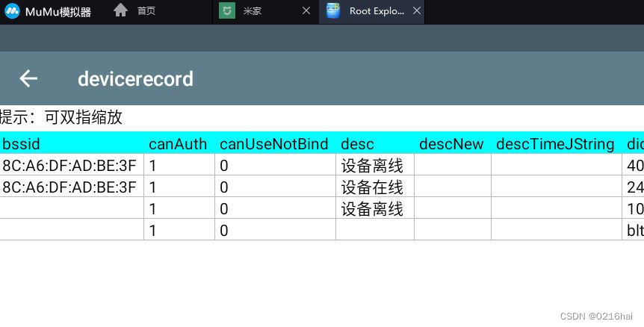
Task: Close the Root Explorer tab
Action: coord(416,10)
